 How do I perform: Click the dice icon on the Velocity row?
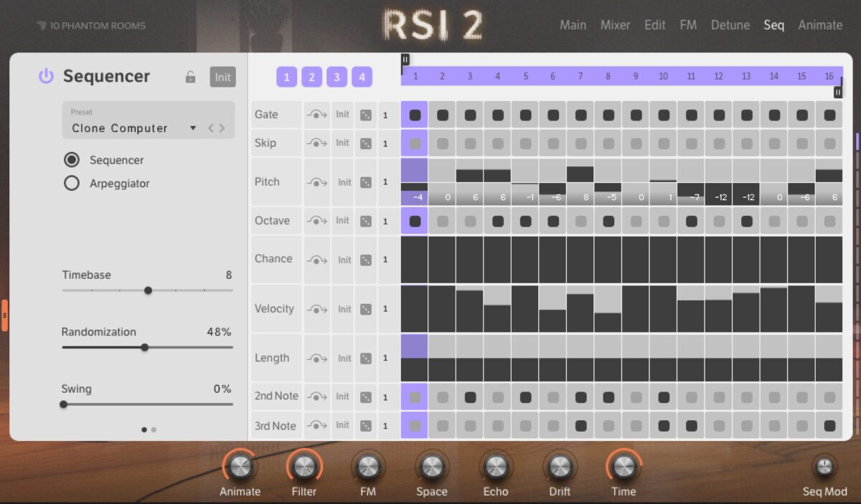point(366,308)
